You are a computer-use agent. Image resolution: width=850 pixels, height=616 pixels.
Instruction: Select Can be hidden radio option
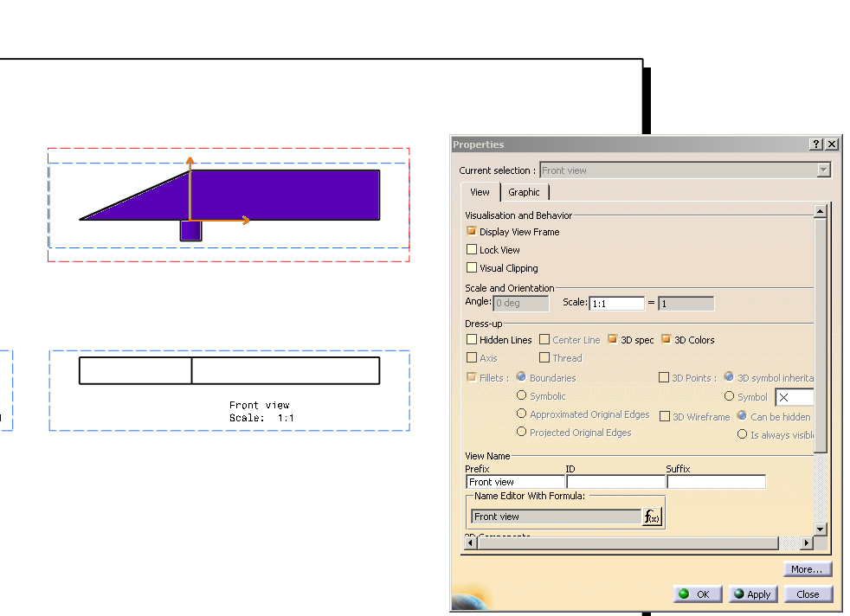pos(742,415)
